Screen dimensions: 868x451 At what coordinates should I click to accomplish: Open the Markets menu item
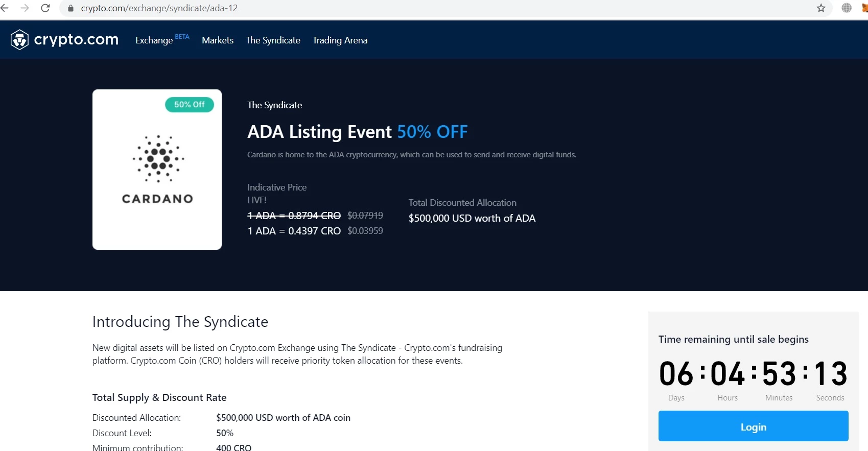218,40
